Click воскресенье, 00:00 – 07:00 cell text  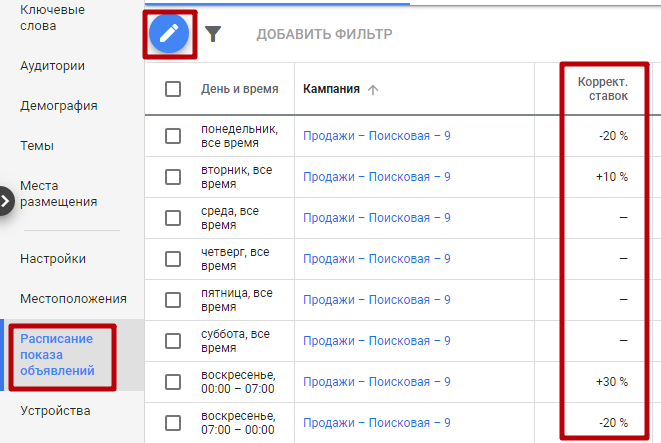[238, 381]
